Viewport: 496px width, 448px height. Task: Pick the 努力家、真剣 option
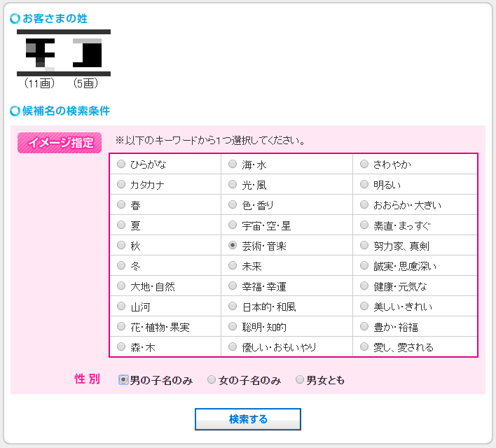(x=364, y=245)
